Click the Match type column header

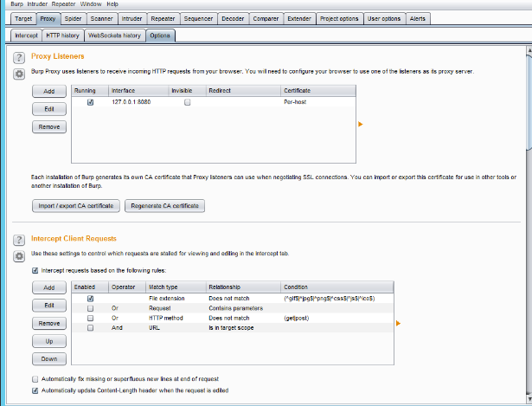point(176,287)
